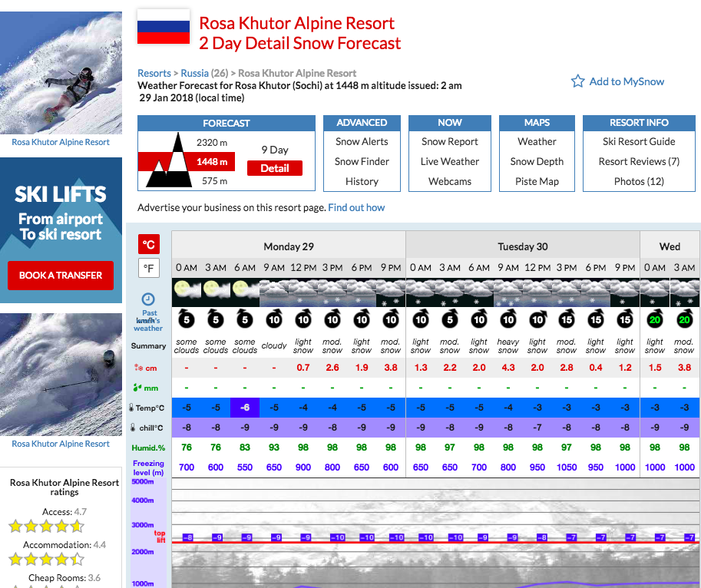701x588 pixels.
Task: Open Ski Resort Guide
Action: click(x=639, y=142)
